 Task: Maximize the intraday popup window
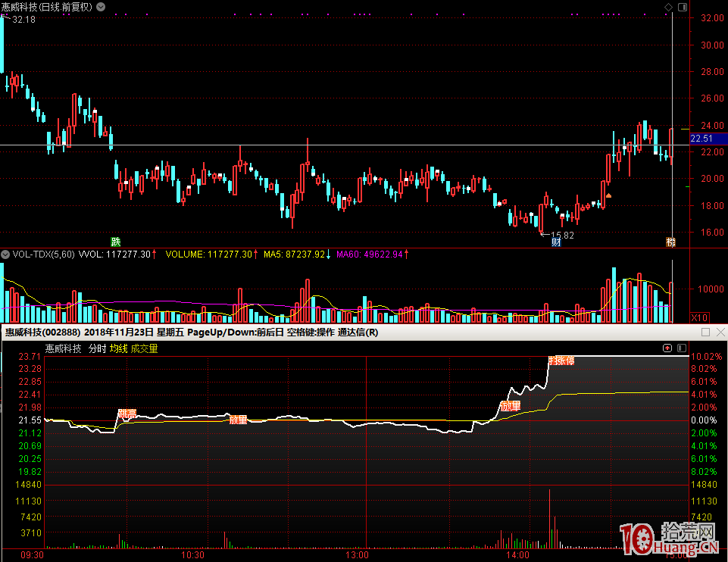coord(705,332)
